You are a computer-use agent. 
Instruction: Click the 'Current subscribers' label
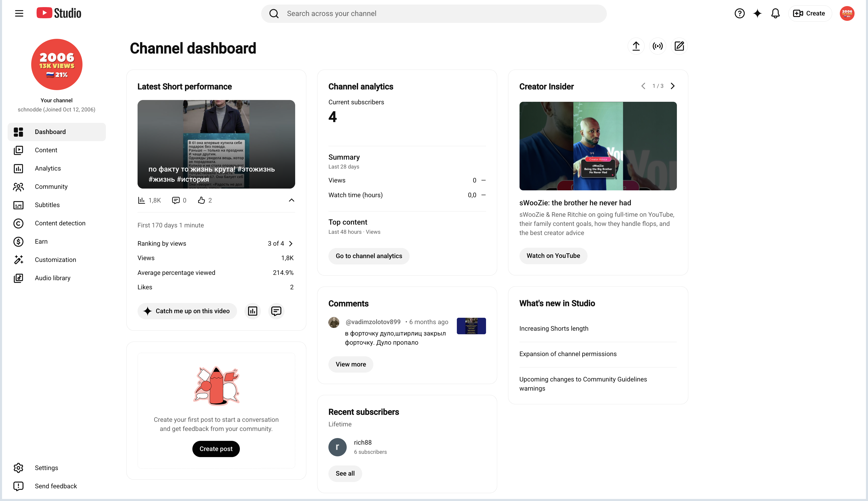(x=356, y=102)
